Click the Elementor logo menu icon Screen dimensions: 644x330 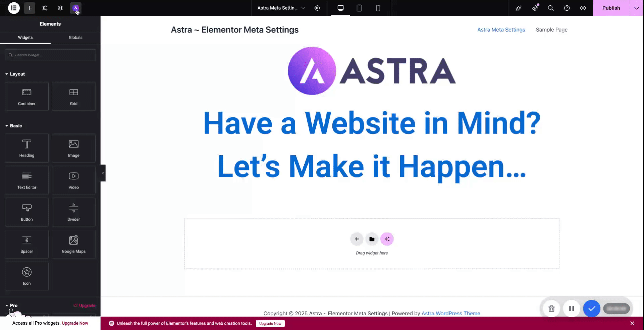14,8
